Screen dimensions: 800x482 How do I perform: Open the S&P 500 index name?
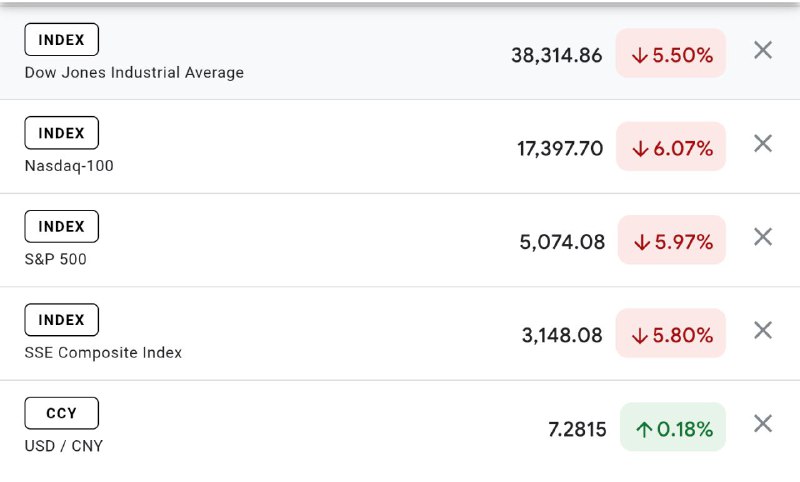tap(56, 260)
